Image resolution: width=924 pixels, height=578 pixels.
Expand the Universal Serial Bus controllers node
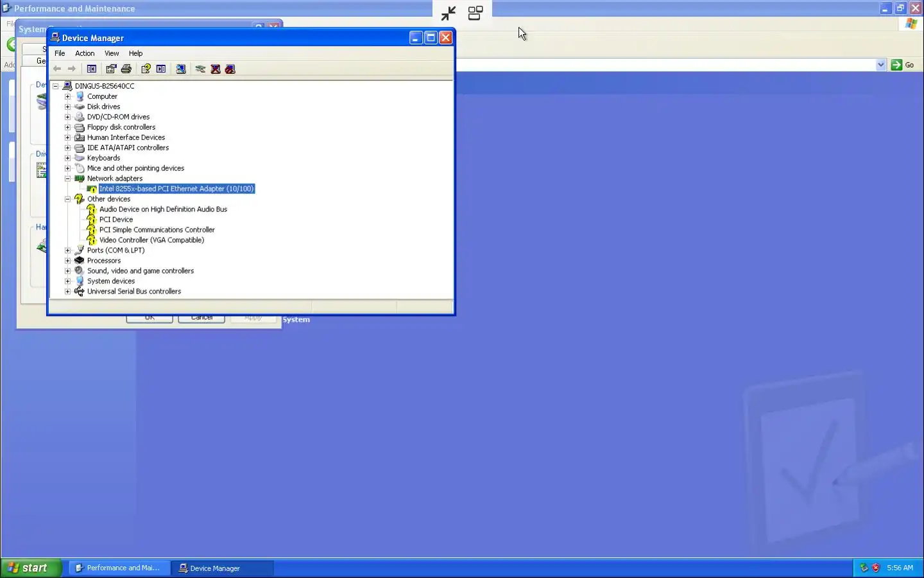(68, 292)
